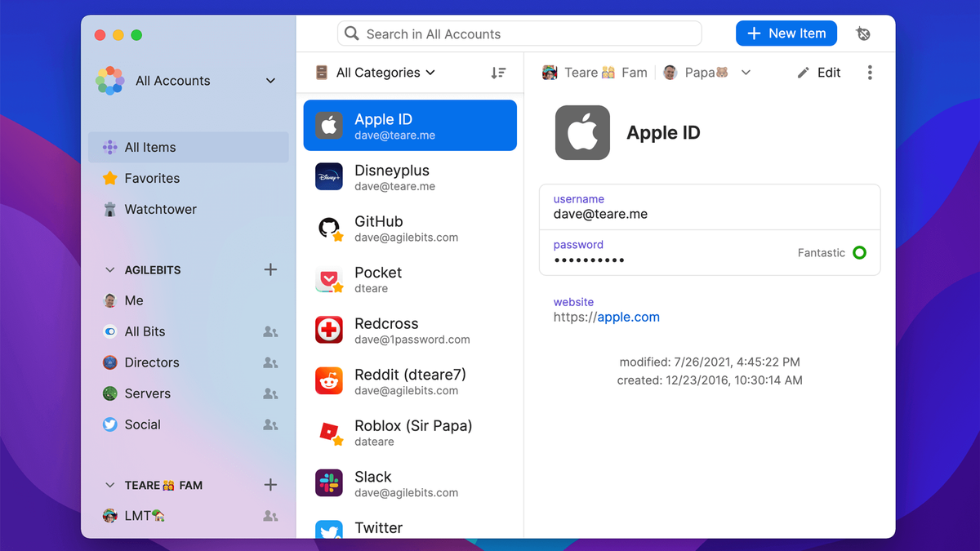Open the Directors vault

pos(188,362)
